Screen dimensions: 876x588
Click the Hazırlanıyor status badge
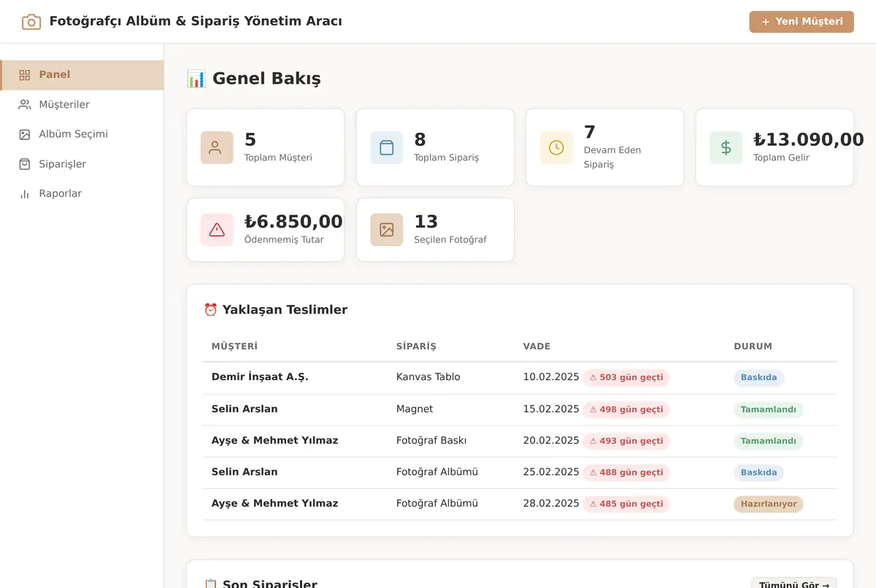pyautogui.click(x=769, y=504)
